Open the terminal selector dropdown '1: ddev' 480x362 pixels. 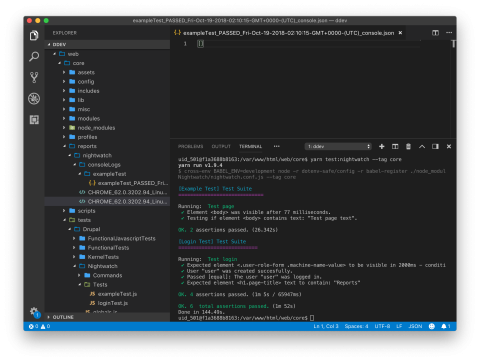point(338,146)
